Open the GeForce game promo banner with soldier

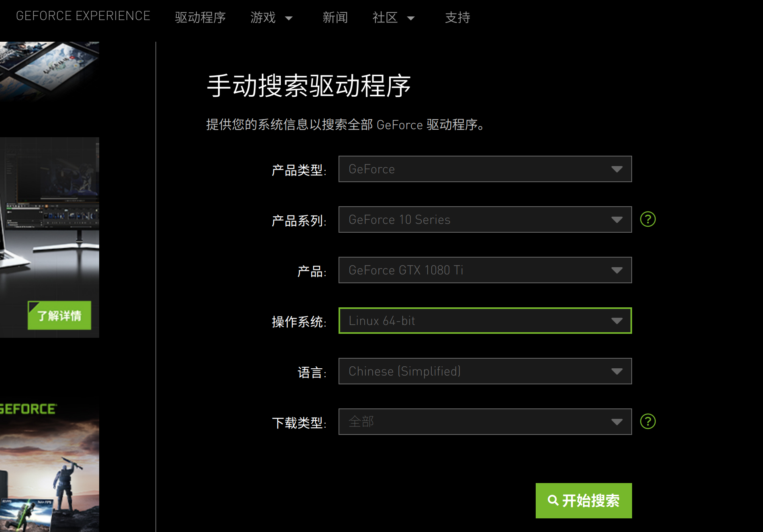[49, 465]
